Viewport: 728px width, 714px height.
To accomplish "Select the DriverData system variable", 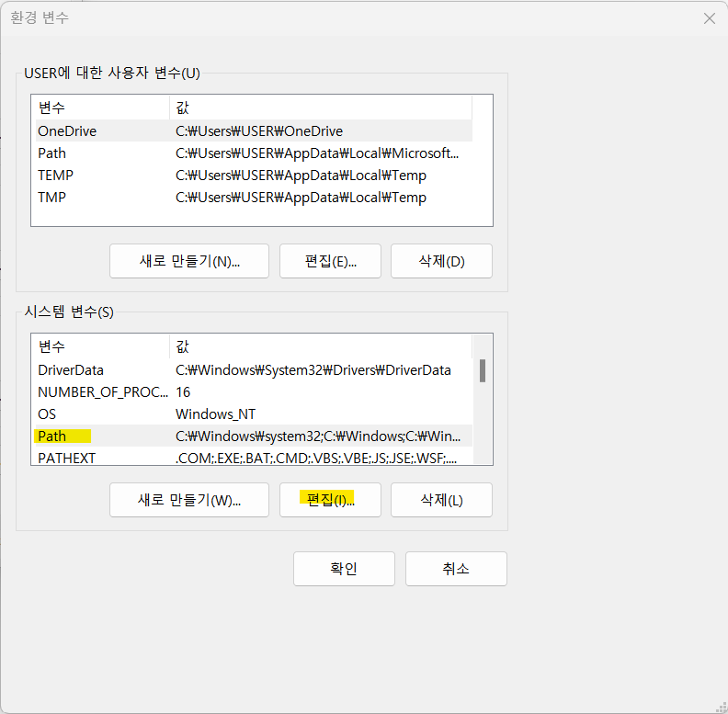I will click(x=254, y=370).
